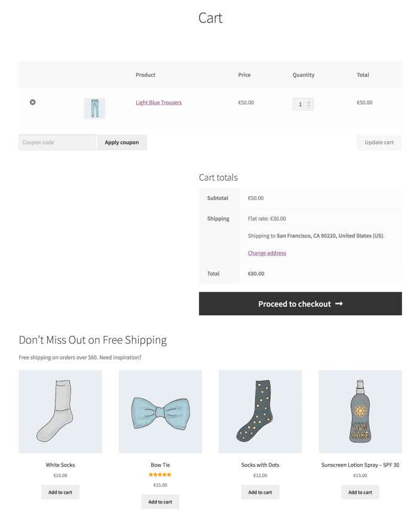
Task: Add Socks with Dots to cart
Action: coord(260,492)
